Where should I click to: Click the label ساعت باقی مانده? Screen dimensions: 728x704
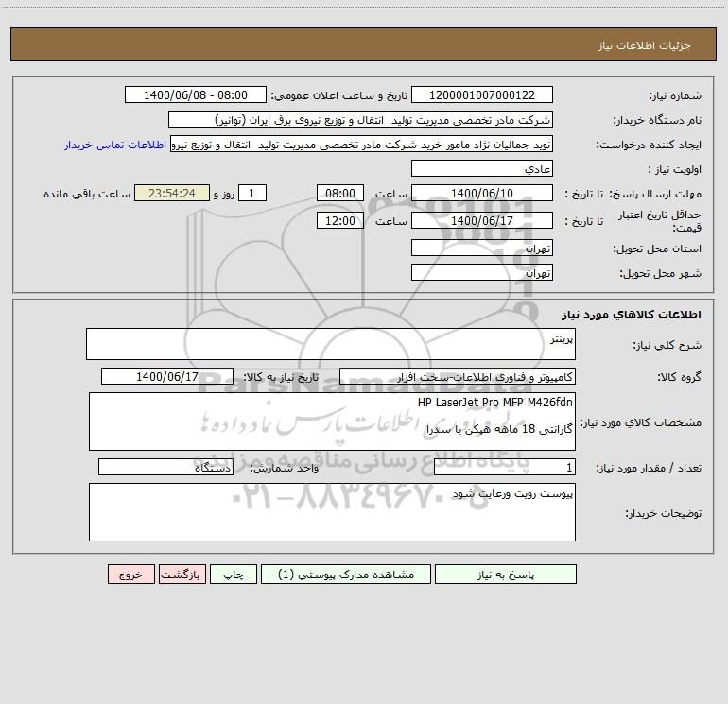87,194
